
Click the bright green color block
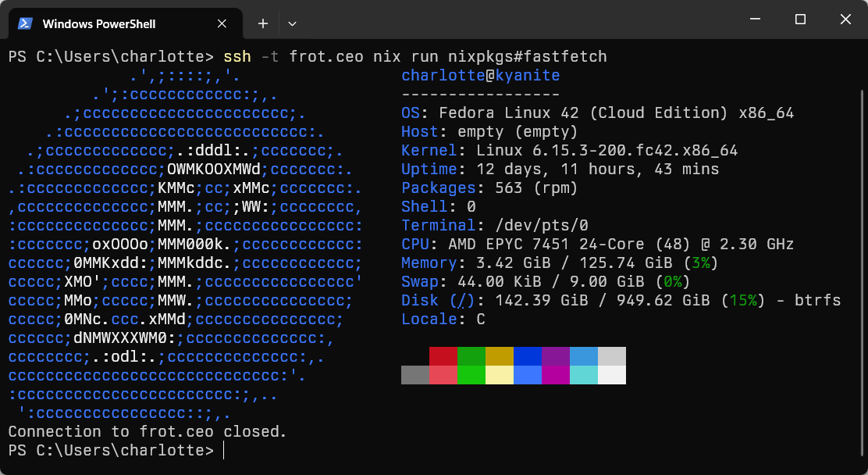point(471,375)
